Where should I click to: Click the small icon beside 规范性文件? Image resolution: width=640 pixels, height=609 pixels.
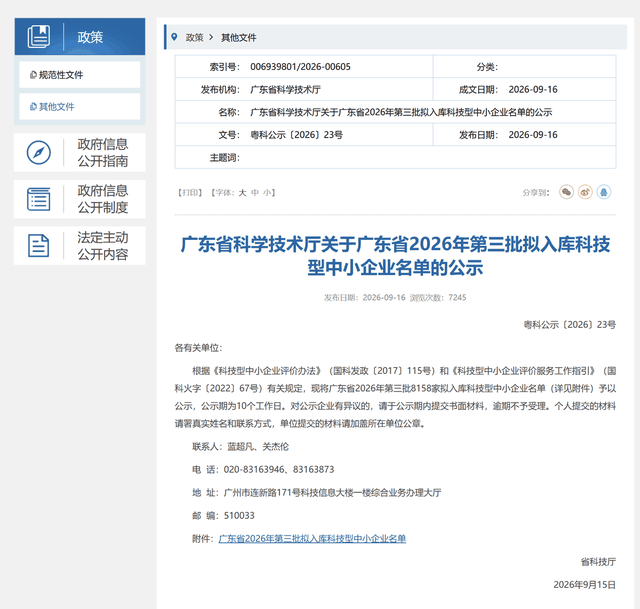[x=33, y=75]
